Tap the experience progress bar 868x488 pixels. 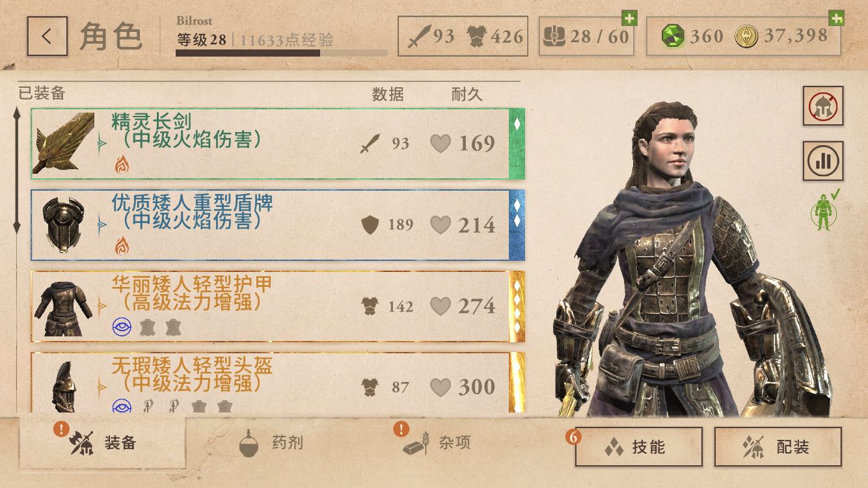282,53
